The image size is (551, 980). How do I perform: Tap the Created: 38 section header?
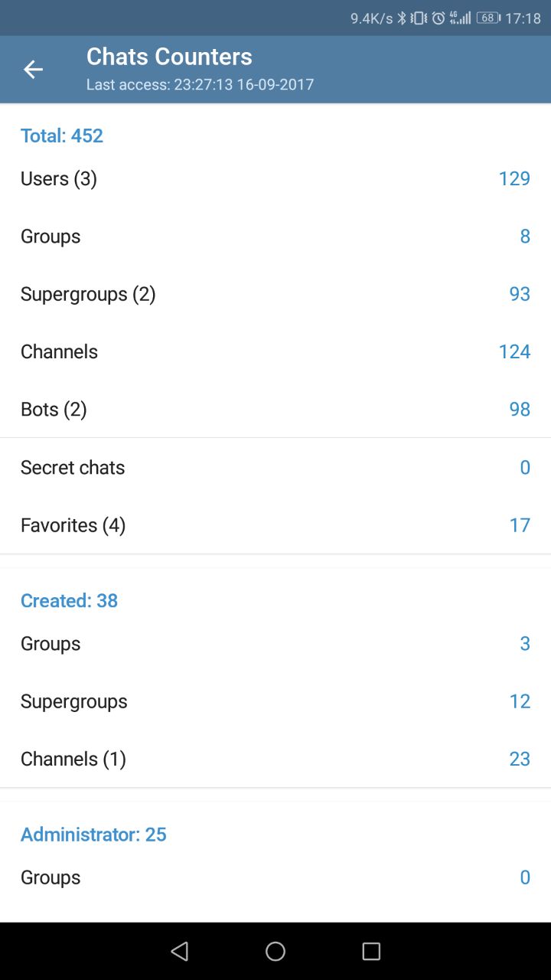(69, 600)
